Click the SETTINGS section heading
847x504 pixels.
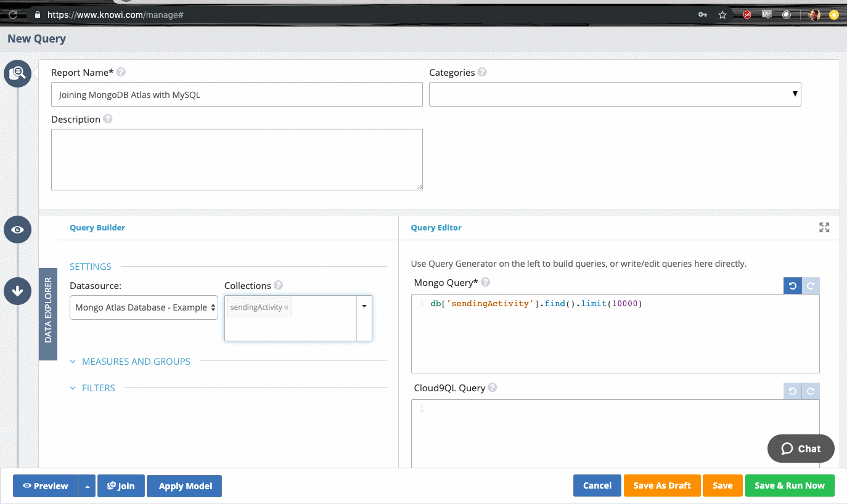click(x=91, y=267)
